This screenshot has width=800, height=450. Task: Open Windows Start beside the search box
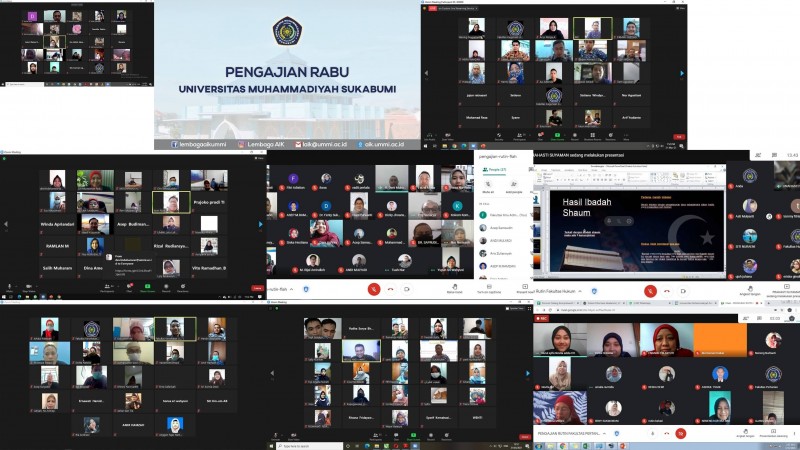[271, 446]
